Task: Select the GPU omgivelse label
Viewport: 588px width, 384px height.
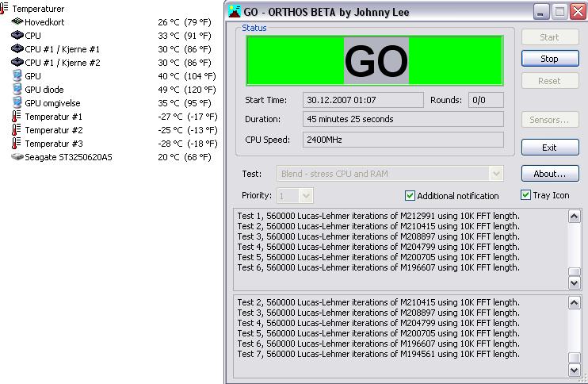Action: tap(52, 103)
